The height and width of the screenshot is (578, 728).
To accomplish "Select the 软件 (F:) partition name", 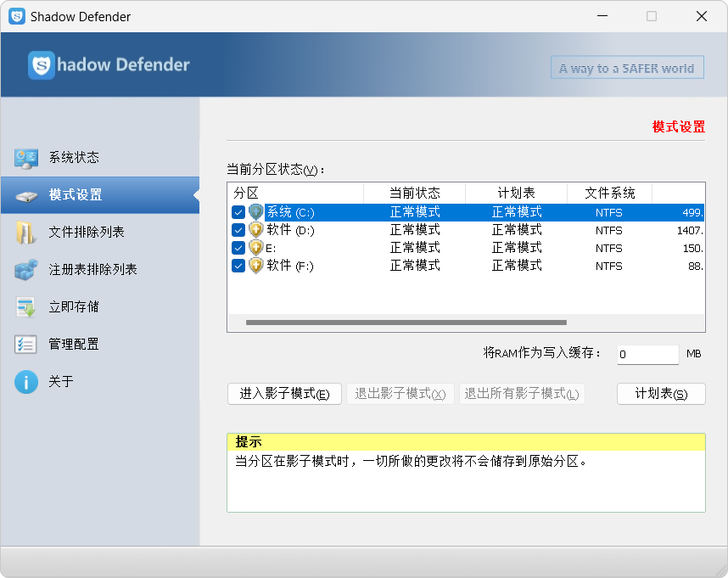I will pyautogui.click(x=291, y=266).
